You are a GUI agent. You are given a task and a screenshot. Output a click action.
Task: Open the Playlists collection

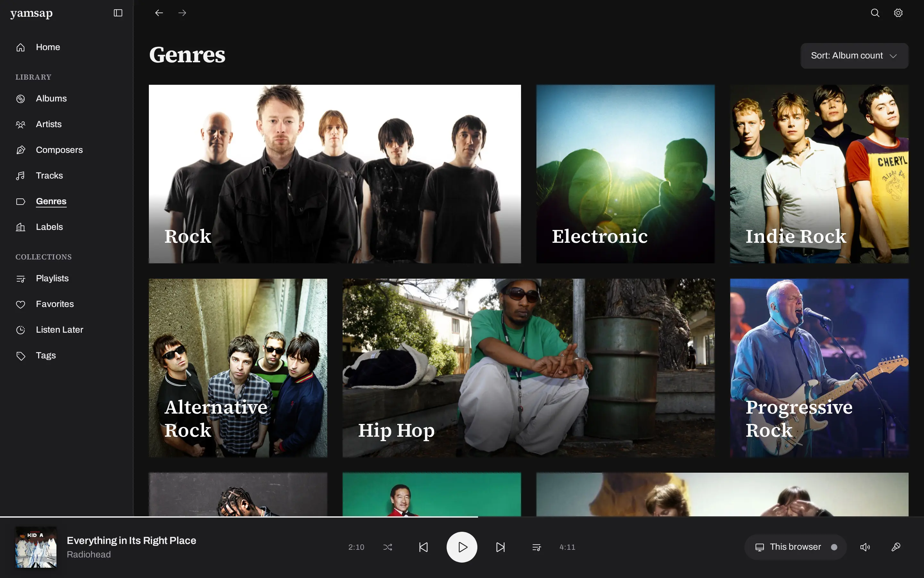pos(52,279)
